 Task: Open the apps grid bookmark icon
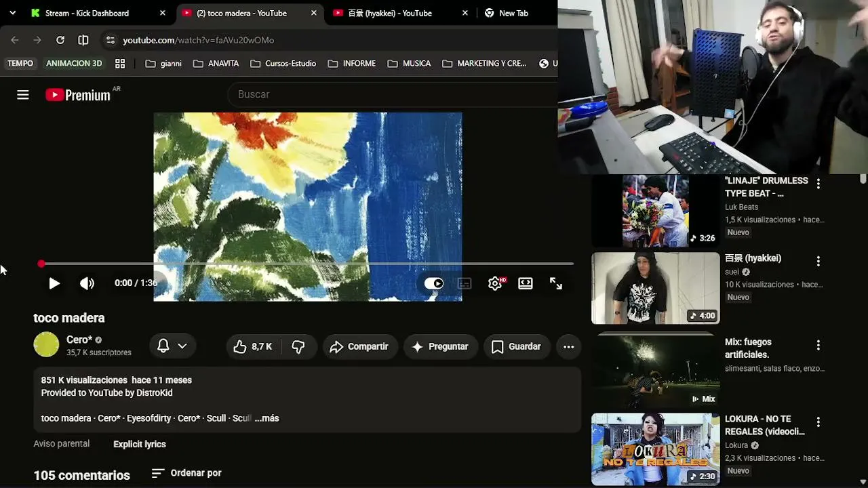coord(120,64)
